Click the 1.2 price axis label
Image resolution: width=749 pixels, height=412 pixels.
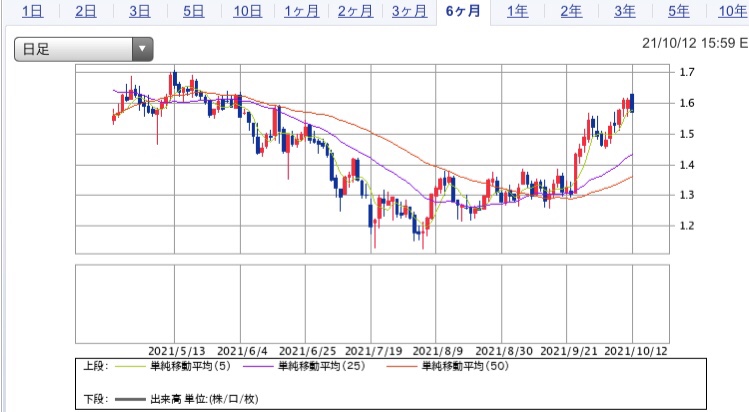pyautogui.click(x=687, y=226)
